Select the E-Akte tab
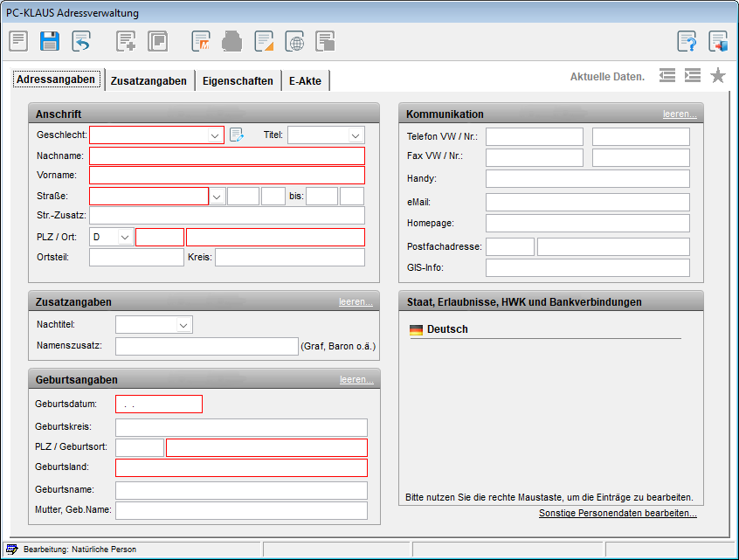 tap(305, 81)
